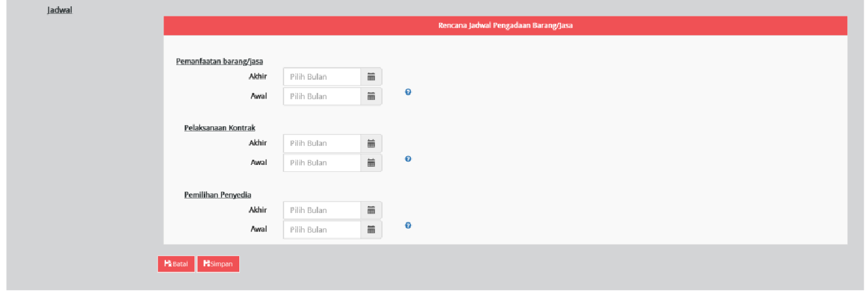Focus Pemilihan Penyedia Awal month field

click(322, 230)
